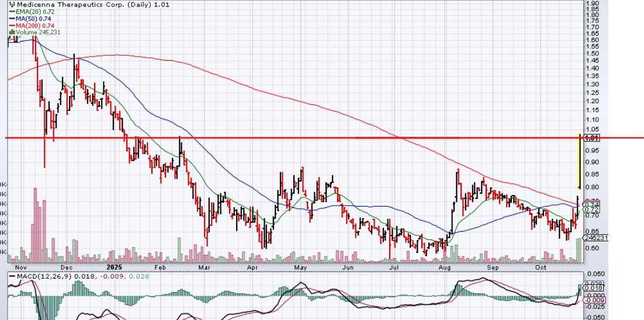Click the 1.50 price axis label

(x=592, y=54)
